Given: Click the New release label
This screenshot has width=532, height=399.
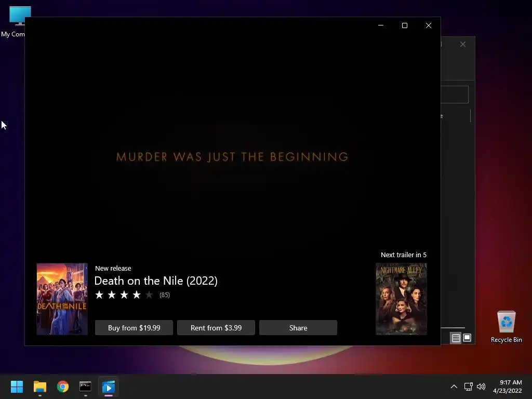Looking at the screenshot, I should 113,268.
